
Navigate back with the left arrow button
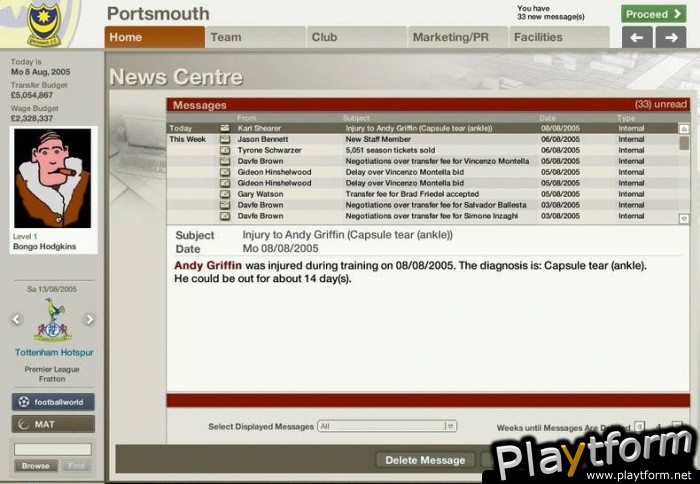(x=637, y=38)
